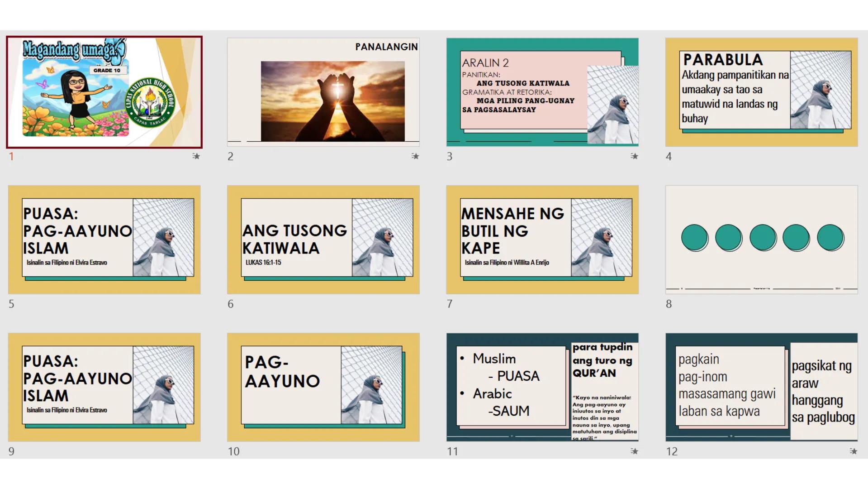Click the transition star icon under slide 11
868x489 pixels.
[x=634, y=451]
